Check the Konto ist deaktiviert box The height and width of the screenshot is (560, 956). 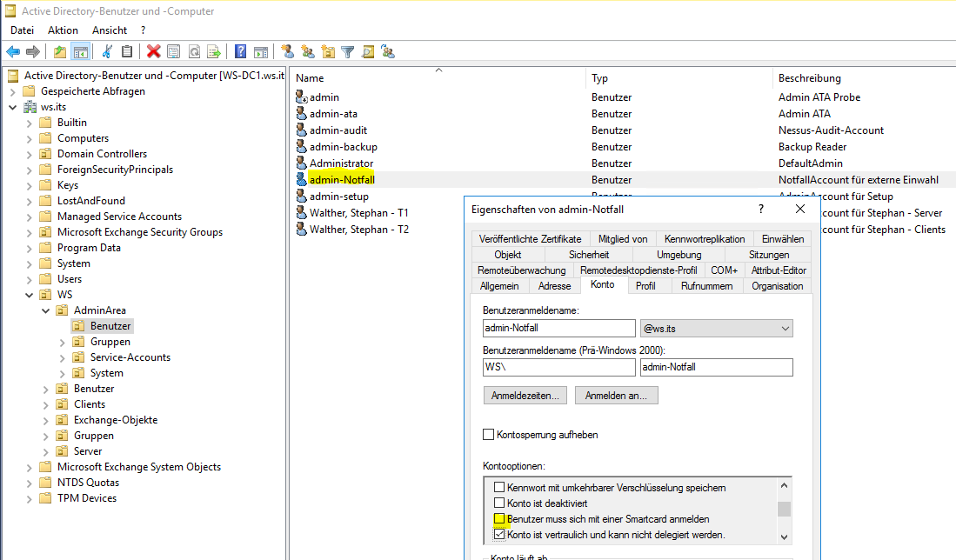pos(499,503)
